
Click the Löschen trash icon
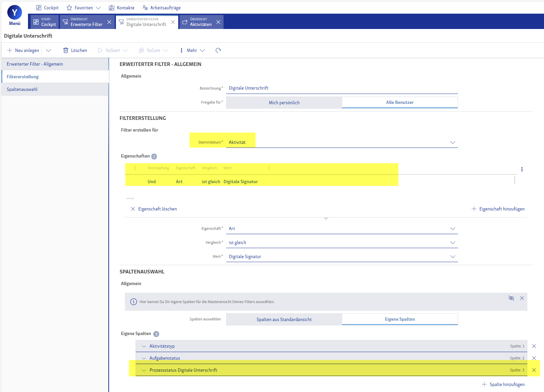pyautogui.click(x=66, y=50)
